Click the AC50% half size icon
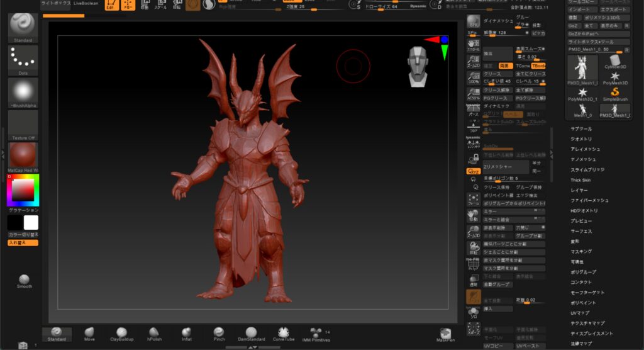The width and height of the screenshot is (644, 350). coord(473,94)
